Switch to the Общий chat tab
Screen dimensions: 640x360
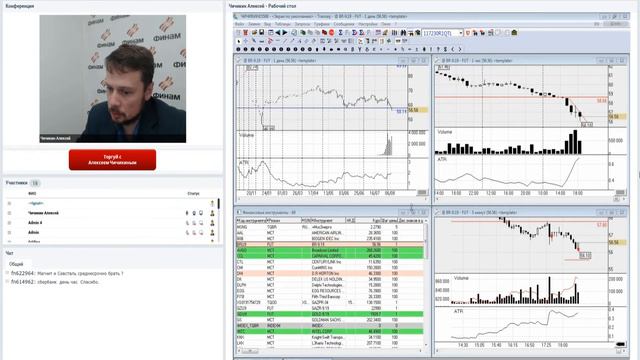(16, 264)
